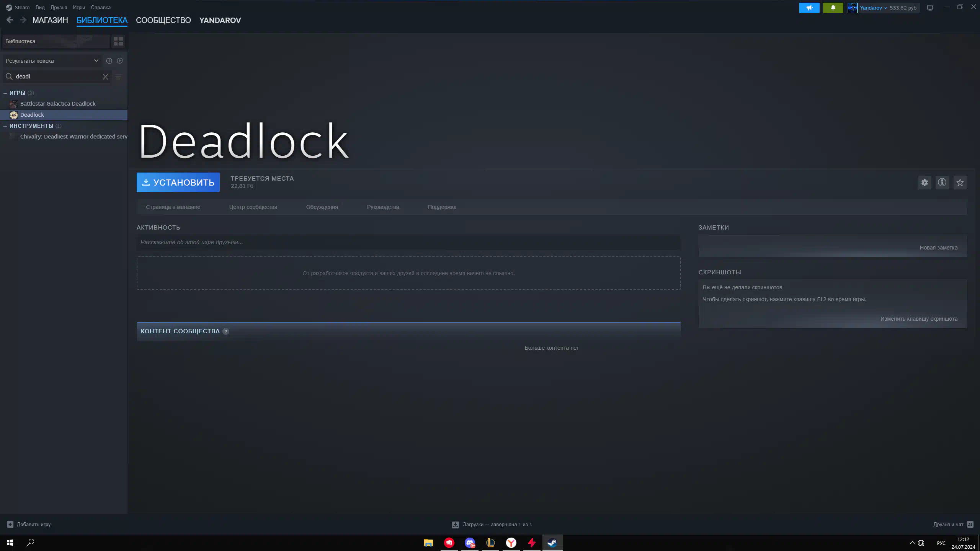Image resolution: width=980 pixels, height=551 pixels.
Task: Click the Steam taskbar icon
Action: [552, 543]
